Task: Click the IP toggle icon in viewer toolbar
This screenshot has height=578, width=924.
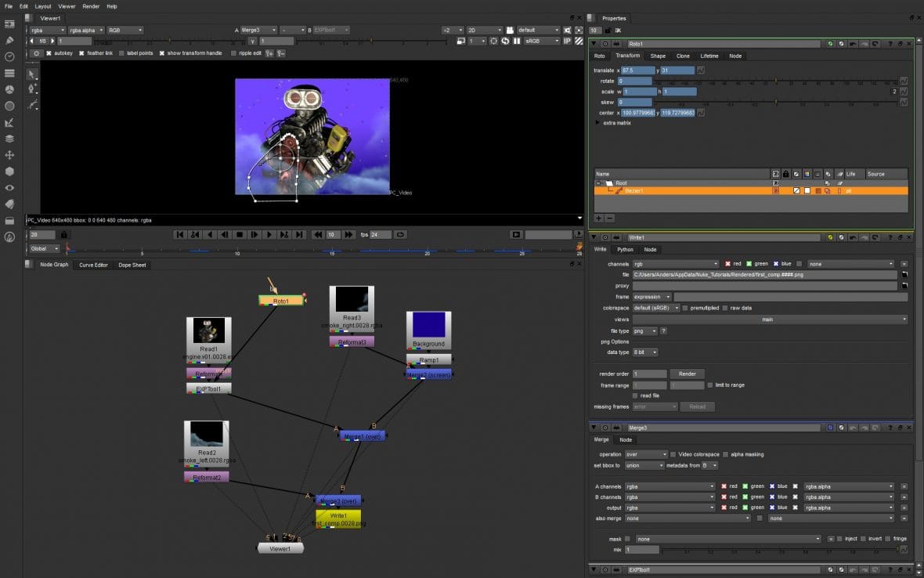Action: click(x=568, y=42)
